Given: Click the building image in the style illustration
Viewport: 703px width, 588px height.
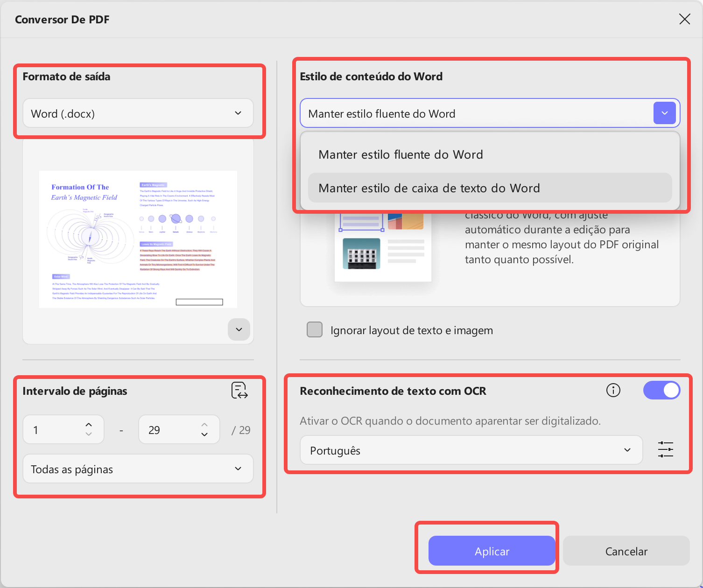Looking at the screenshot, I should tap(361, 253).
